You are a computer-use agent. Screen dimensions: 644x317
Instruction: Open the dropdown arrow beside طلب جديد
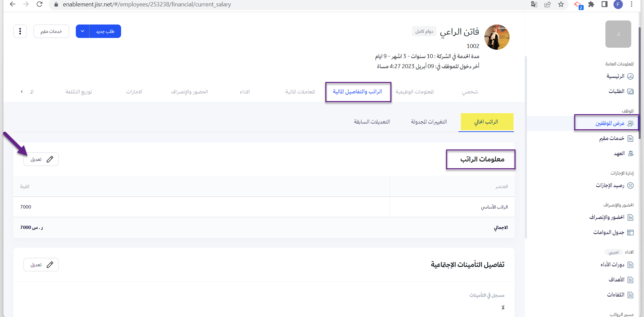click(x=83, y=31)
